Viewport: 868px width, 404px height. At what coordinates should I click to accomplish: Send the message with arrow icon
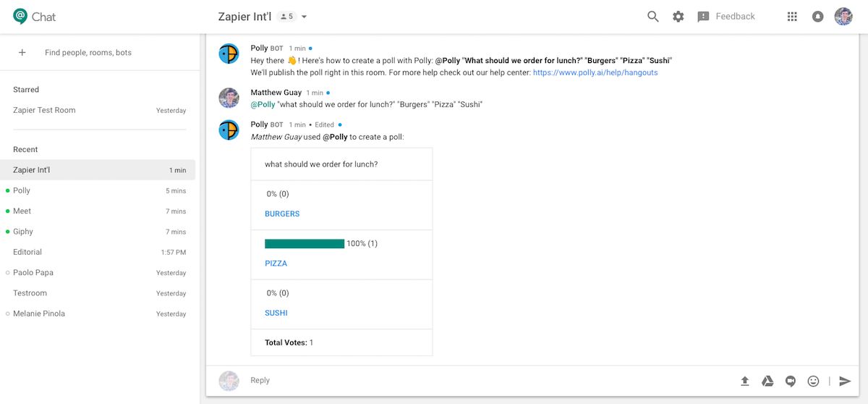click(x=845, y=381)
